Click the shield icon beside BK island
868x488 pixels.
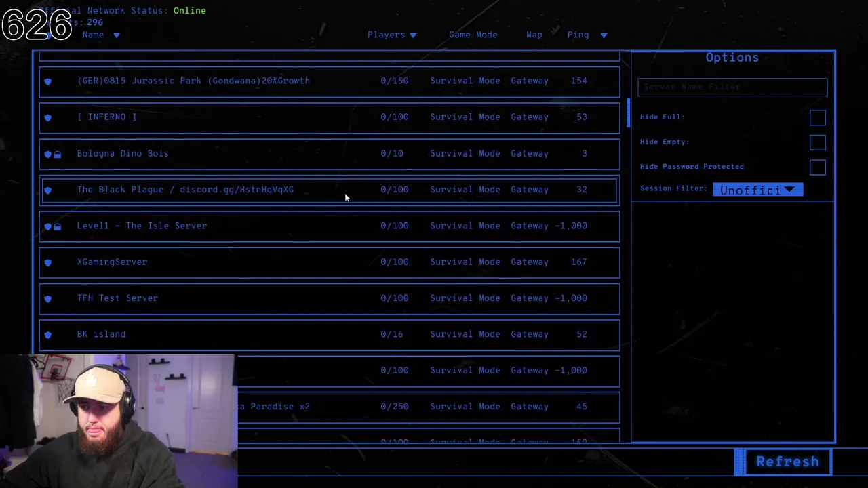coord(47,335)
